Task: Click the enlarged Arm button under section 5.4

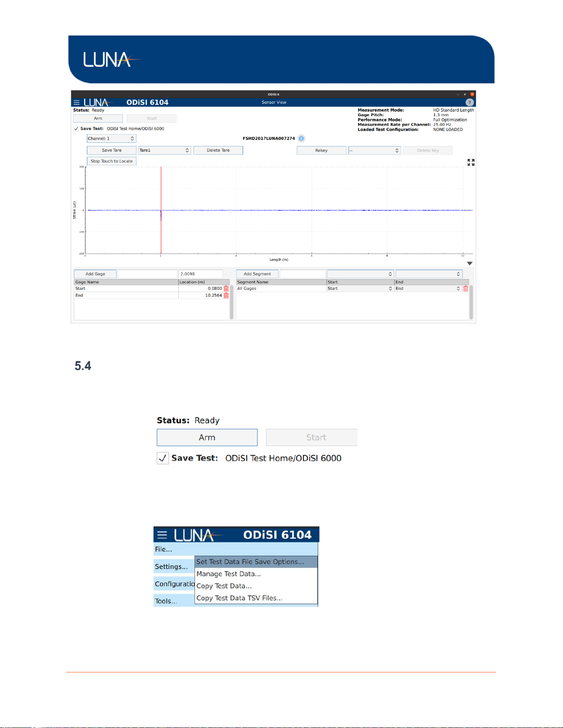Action: [x=207, y=438]
